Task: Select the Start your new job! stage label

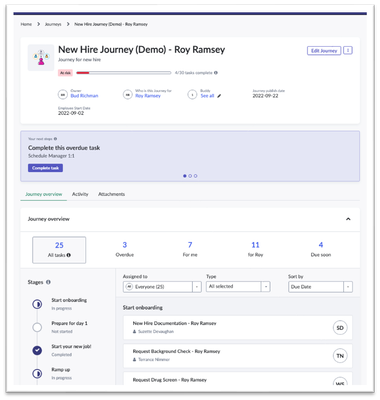Action: point(71,346)
